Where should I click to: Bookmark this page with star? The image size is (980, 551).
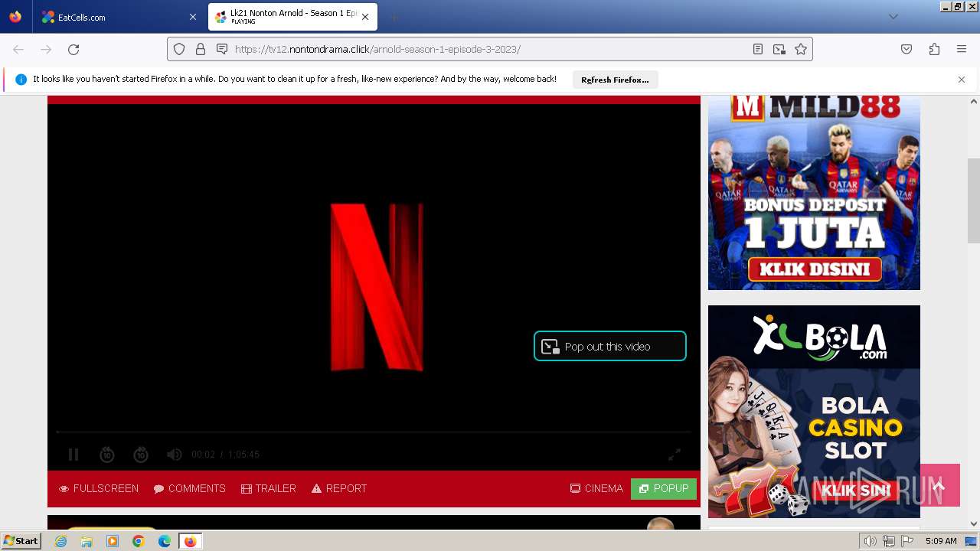[x=801, y=49]
